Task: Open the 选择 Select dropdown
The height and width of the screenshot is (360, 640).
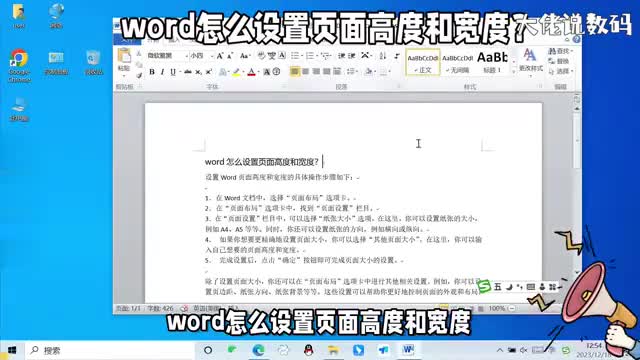Action: pos(561,71)
